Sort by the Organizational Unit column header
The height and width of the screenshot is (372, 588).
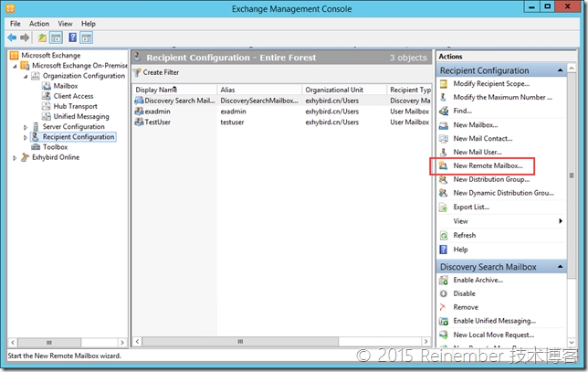344,90
